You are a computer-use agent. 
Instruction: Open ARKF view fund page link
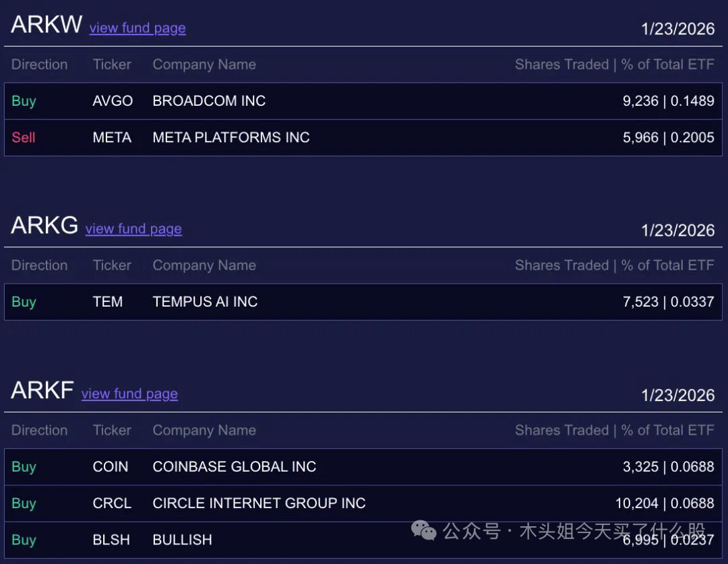pyautogui.click(x=129, y=394)
